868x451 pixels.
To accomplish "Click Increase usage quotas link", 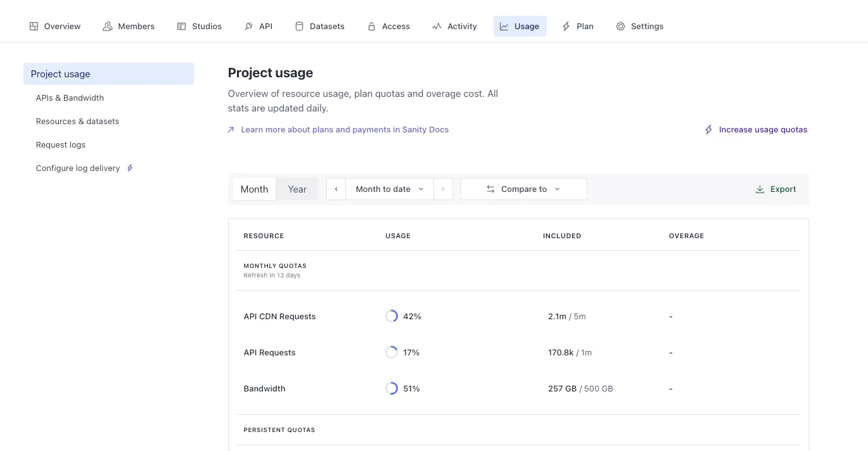I will coord(763,130).
